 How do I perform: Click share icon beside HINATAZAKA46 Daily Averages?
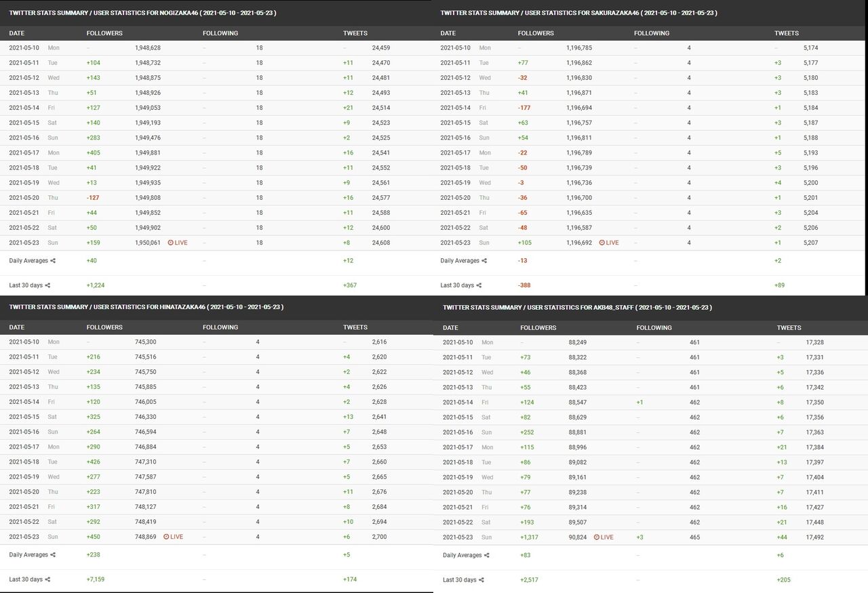pos(53,555)
